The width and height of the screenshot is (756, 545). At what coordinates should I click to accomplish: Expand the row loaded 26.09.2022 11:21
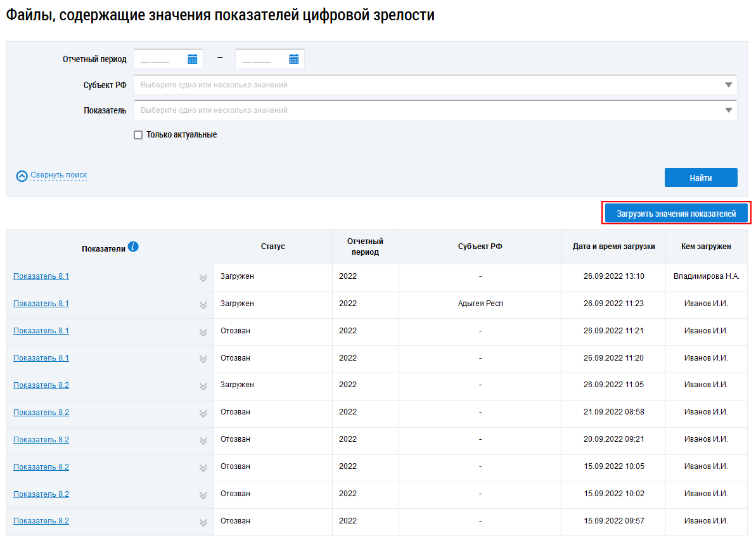pos(203,332)
